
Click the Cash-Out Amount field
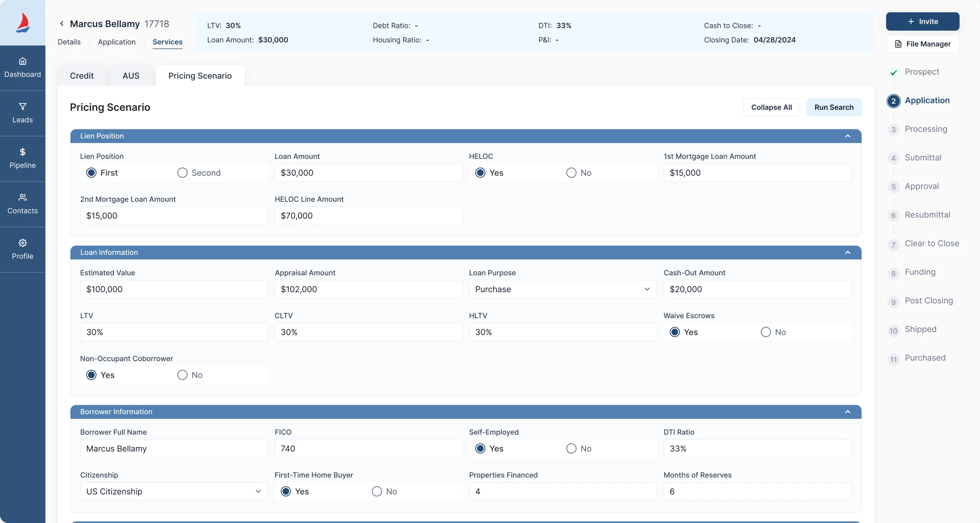pos(757,289)
